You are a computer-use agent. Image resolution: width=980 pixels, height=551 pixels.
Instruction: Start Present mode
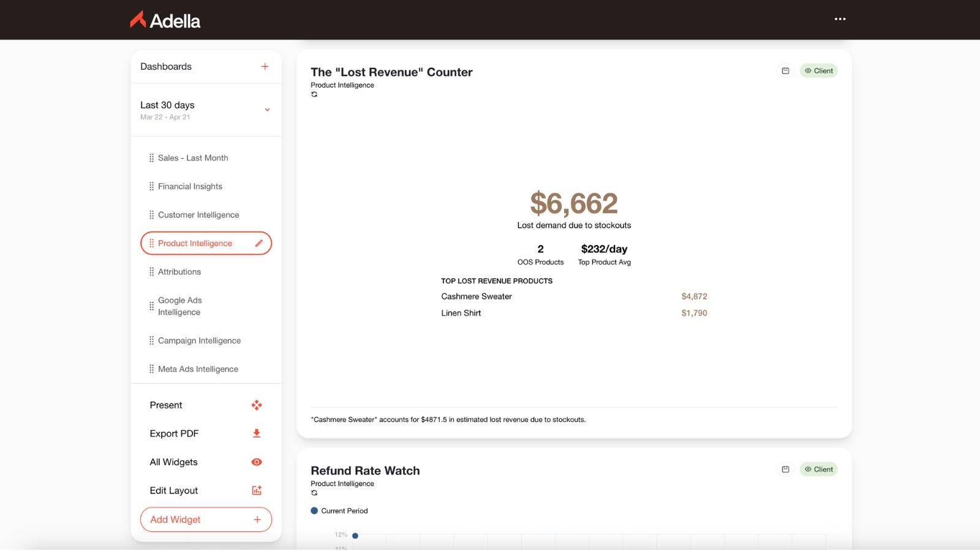(166, 405)
